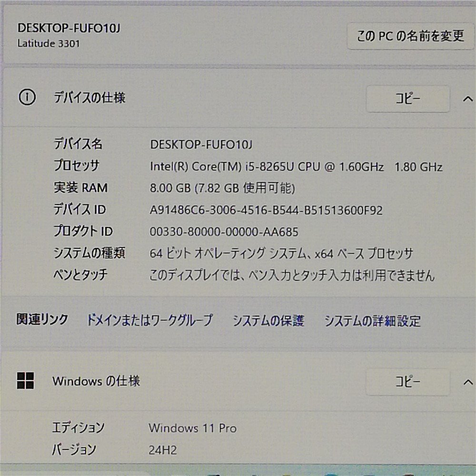Select the version value 24H2
Screen dimensions: 476x476
click(x=163, y=450)
